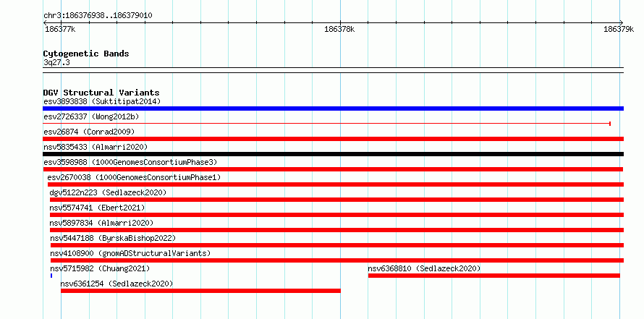Select the red bar under dgv5122n223
The height and width of the screenshot is (319, 644).
click(x=336, y=200)
